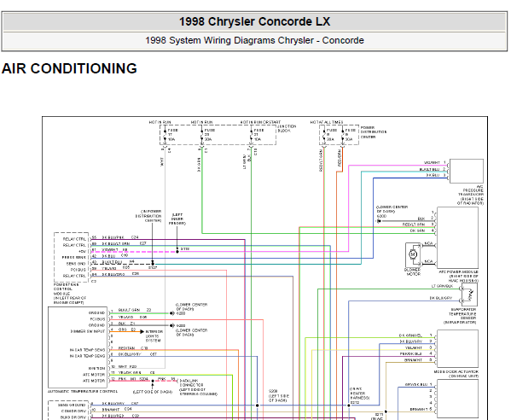
Task: Click 'BLK 2' wire label at ATC power module
Action: (x=426, y=219)
